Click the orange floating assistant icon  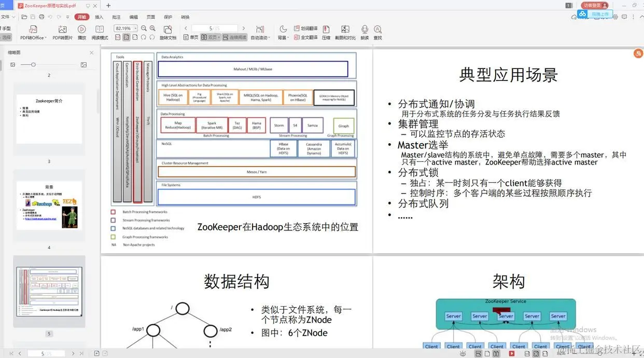[x=638, y=54]
